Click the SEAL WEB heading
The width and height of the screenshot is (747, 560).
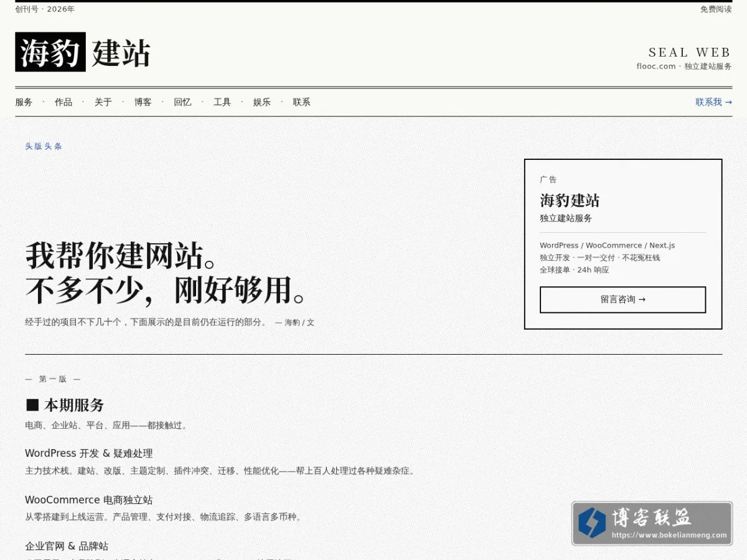pos(690,52)
